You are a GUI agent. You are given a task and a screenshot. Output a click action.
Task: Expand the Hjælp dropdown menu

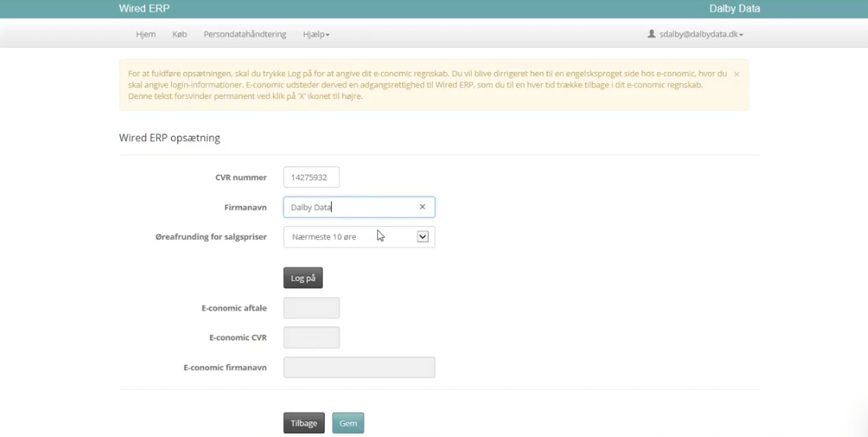coord(316,35)
